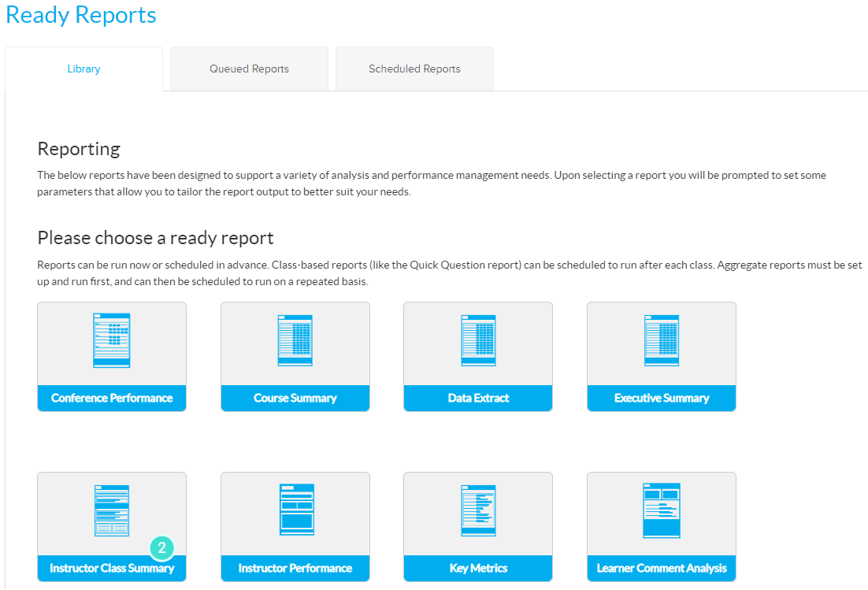Click the Conference Performance report icon
Viewport: 868px width, 590px height.
[111, 340]
